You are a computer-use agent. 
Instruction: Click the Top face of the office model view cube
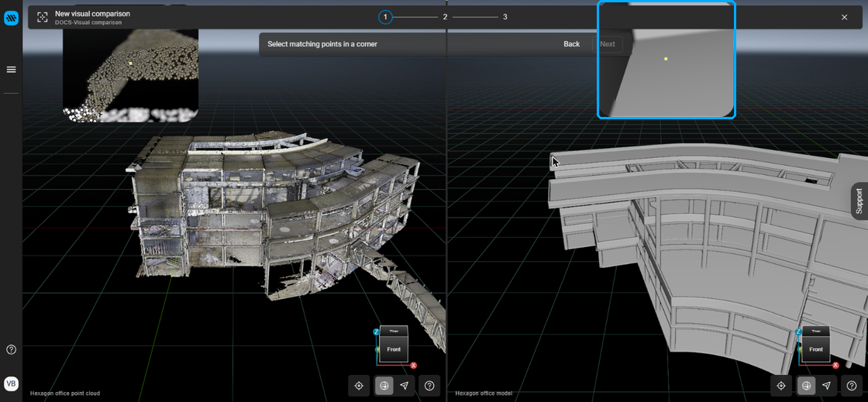[816, 331]
